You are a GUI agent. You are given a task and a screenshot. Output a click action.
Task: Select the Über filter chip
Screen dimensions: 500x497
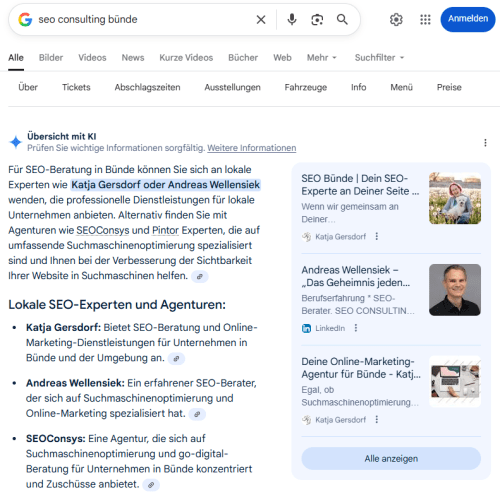click(x=28, y=87)
